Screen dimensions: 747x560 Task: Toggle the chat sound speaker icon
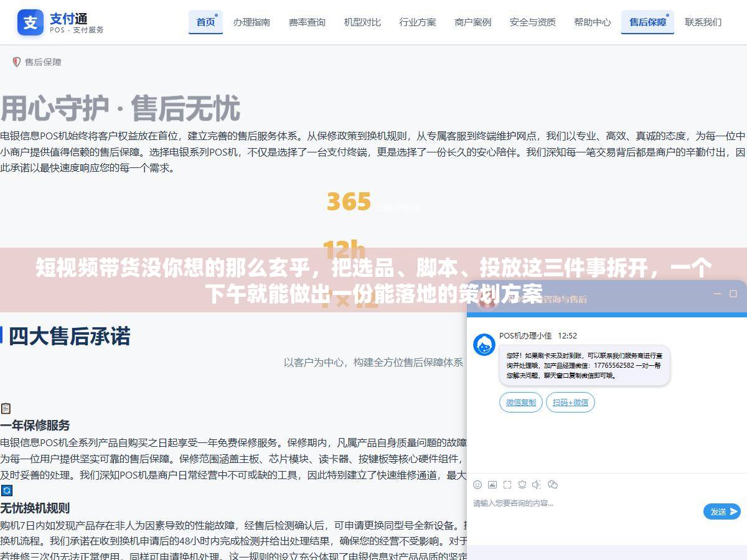point(537,485)
